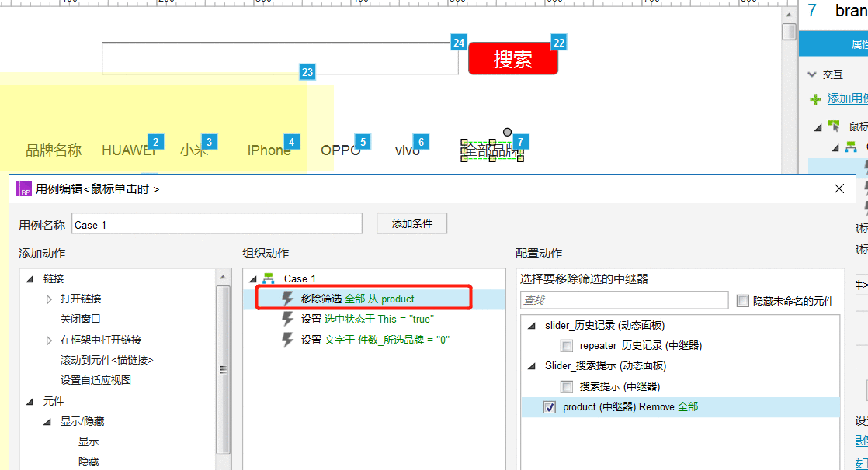Screen dimensions: 868x470
Task: Choose the 关闭窗口 action
Action: [x=80, y=319]
